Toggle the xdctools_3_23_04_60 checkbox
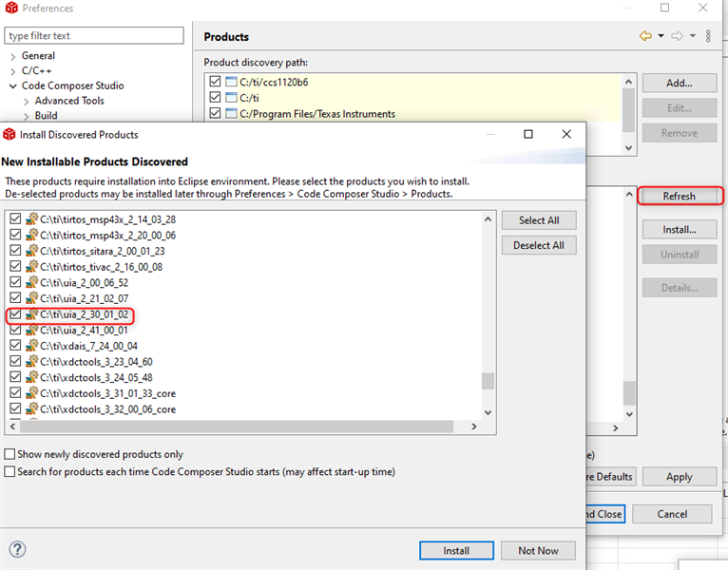The height and width of the screenshot is (570, 728). (15, 361)
